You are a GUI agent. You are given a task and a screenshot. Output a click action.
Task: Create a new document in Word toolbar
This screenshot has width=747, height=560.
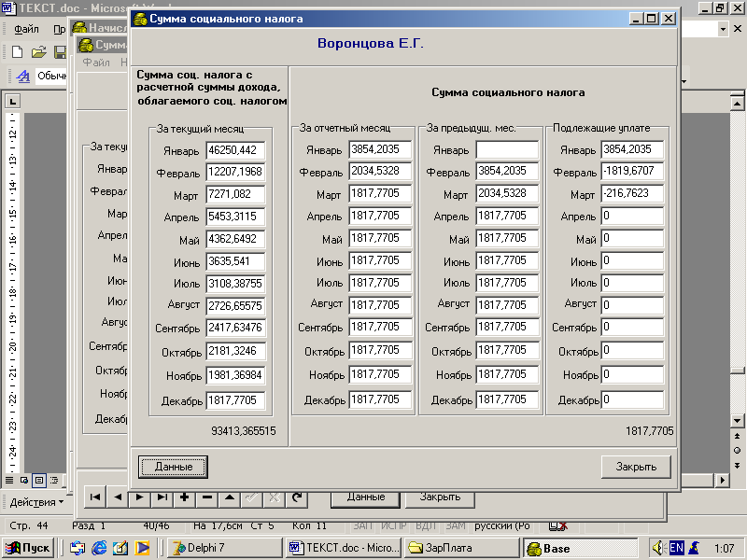click(x=17, y=52)
